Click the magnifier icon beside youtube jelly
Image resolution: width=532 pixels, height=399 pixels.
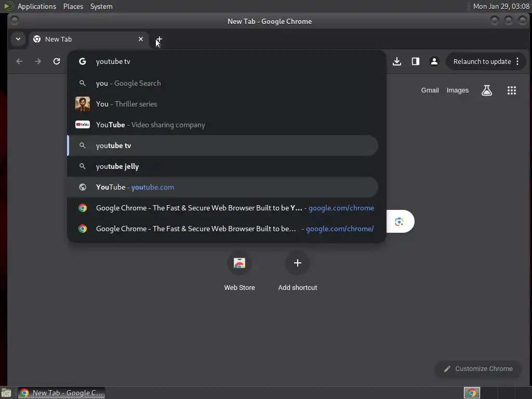pyautogui.click(x=83, y=166)
